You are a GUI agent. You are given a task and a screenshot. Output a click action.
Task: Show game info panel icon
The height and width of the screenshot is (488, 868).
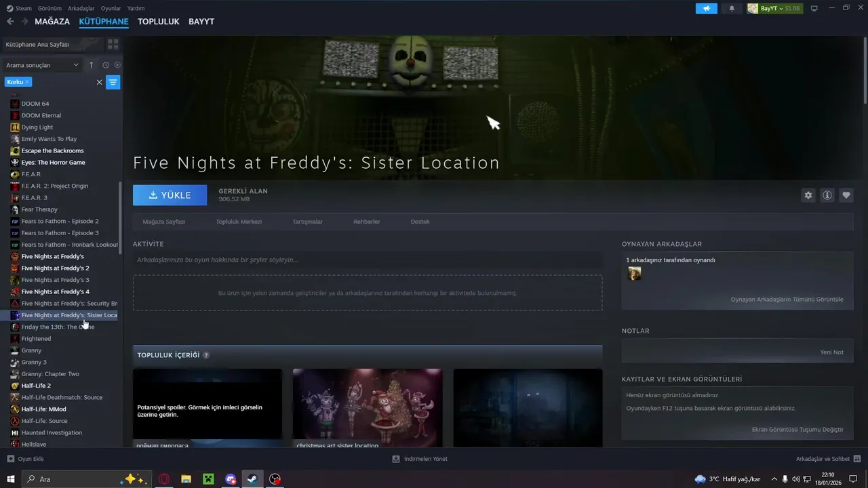pos(827,195)
